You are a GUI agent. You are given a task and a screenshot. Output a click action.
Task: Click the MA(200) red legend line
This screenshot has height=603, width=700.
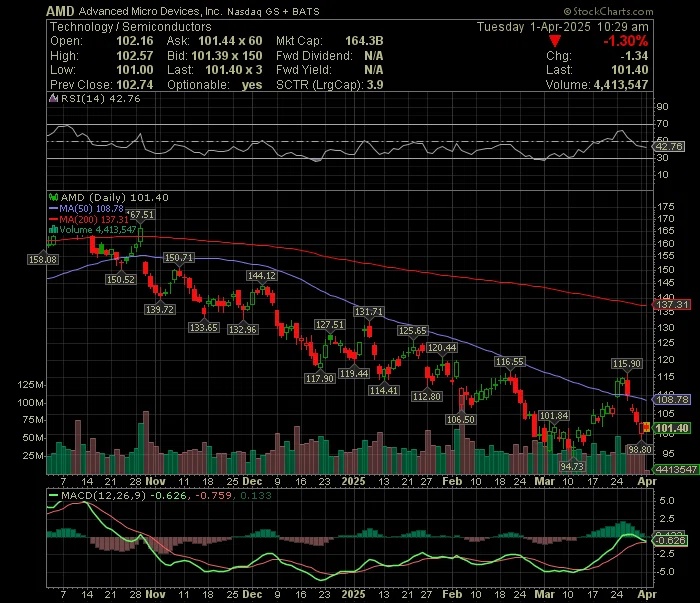pyautogui.click(x=53, y=219)
